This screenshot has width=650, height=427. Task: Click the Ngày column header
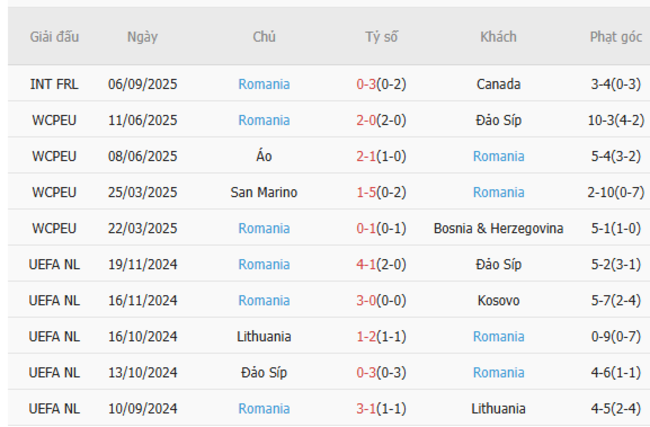coord(142,37)
